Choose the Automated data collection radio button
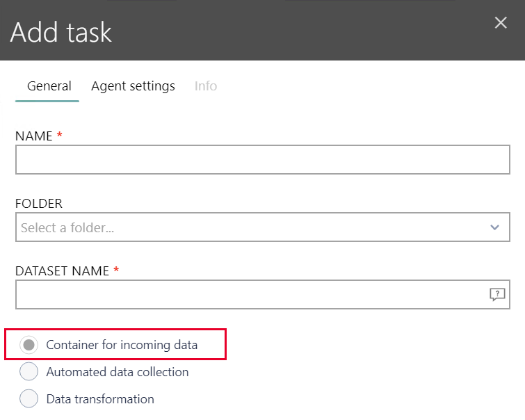The height and width of the screenshot is (420, 525). point(29,372)
